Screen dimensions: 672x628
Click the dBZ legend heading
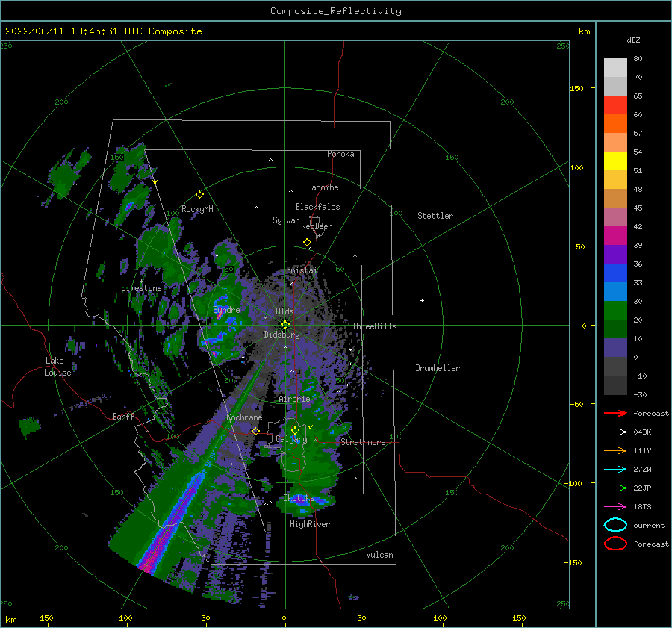633,40
